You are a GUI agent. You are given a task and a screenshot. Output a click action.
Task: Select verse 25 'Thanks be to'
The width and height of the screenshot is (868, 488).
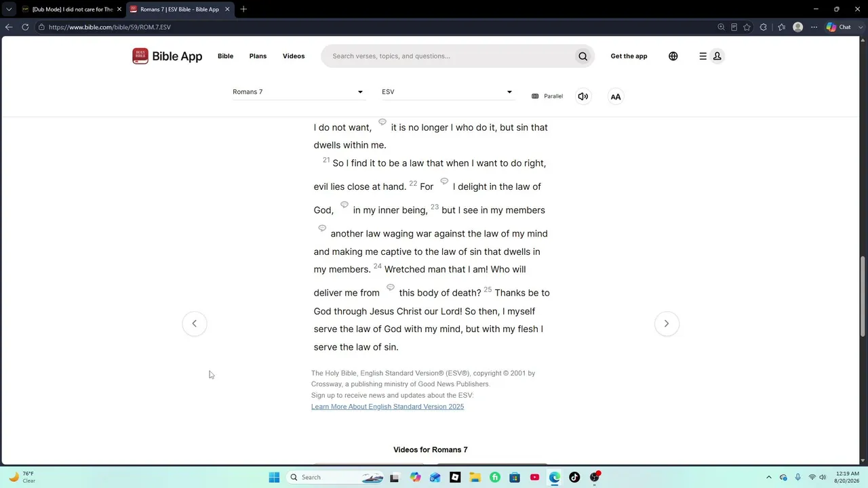522,293
